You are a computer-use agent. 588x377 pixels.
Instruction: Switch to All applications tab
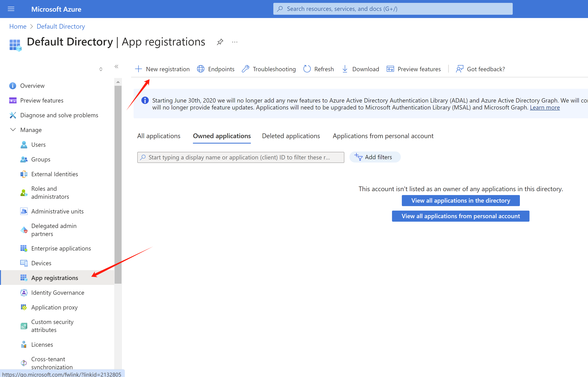(x=159, y=136)
